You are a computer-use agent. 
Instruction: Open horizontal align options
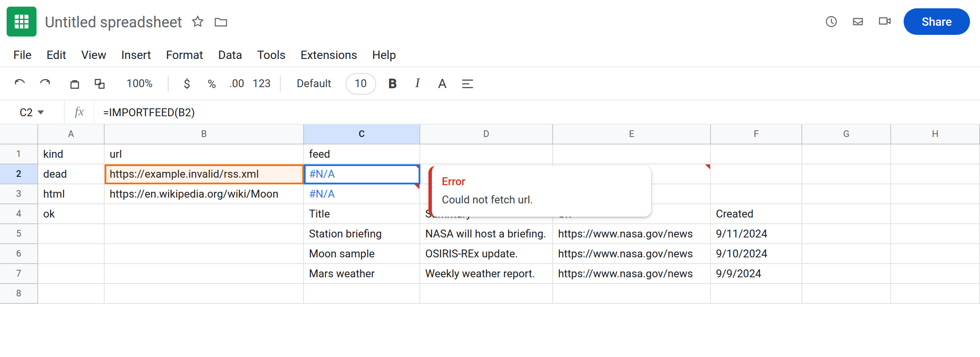468,84
